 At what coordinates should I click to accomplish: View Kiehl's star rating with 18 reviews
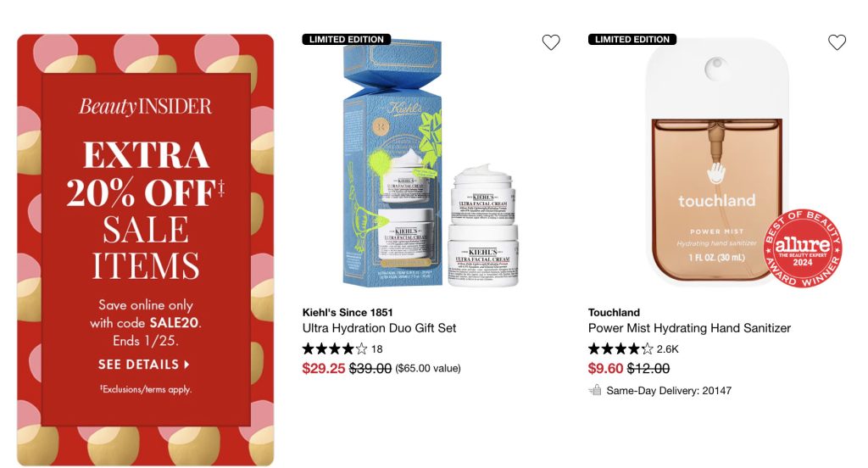coord(342,349)
